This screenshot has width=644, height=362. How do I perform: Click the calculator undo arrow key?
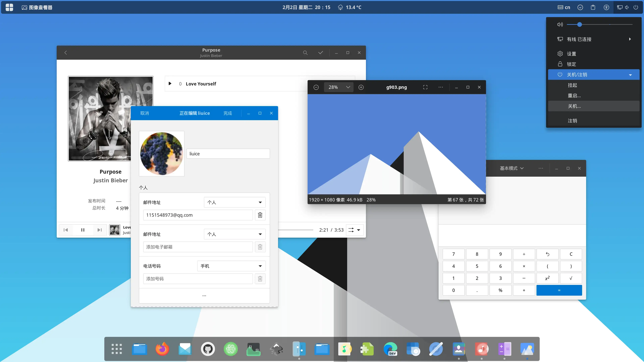pyautogui.click(x=548, y=254)
